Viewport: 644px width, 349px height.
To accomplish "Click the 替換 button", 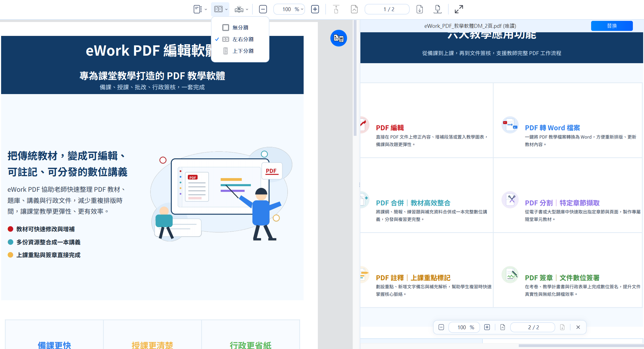I will click(612, 26).
